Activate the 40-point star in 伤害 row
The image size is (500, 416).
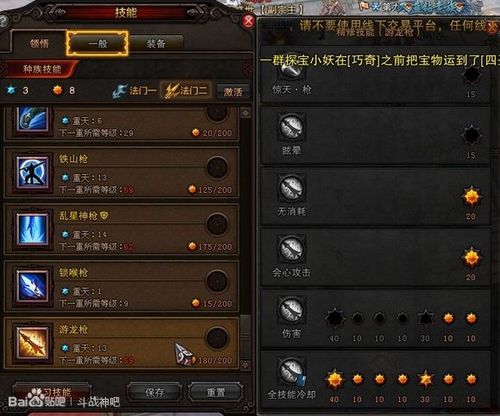[334, 318]
